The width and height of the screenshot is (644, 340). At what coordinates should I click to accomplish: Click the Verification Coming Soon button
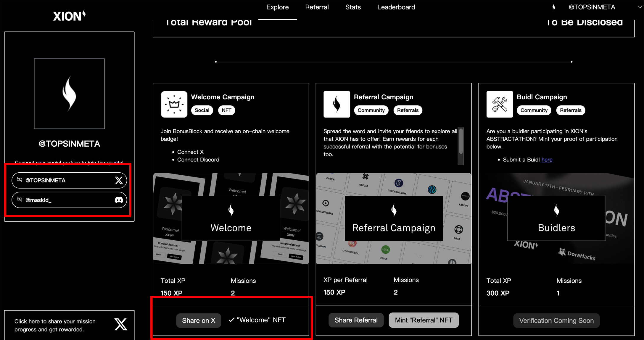556,320
